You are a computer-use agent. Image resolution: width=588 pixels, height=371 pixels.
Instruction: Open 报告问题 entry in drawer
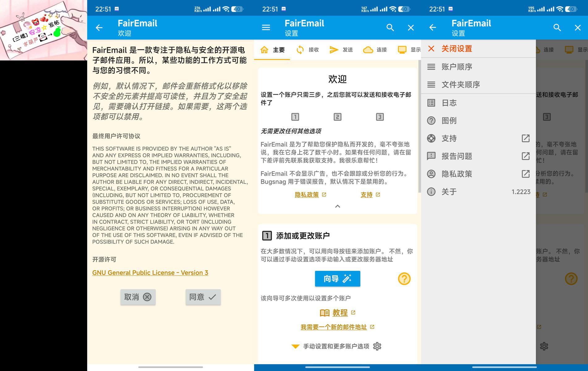(479, 156)
